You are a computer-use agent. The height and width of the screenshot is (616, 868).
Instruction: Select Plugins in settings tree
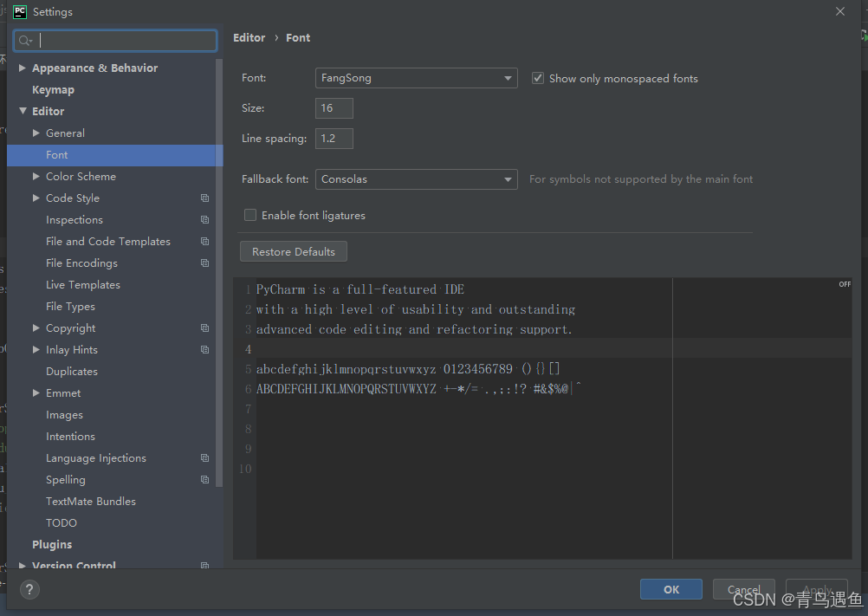(52, 545)
